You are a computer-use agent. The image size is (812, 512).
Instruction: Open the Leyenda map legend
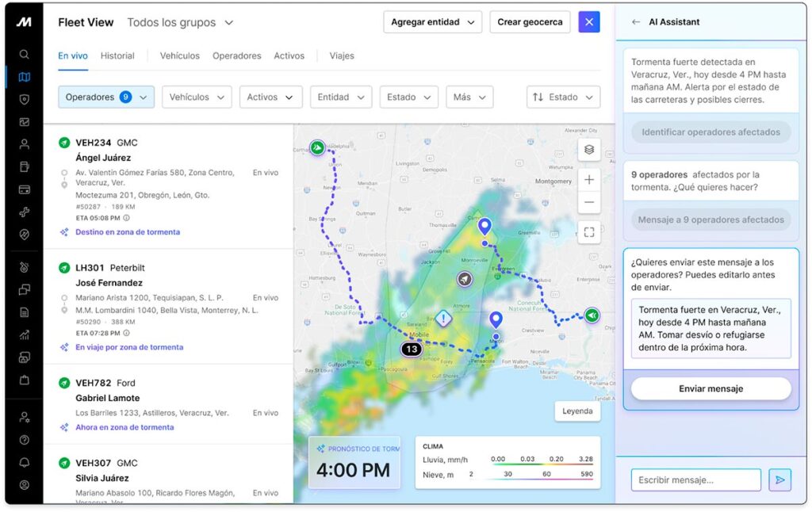click(576, 411)
